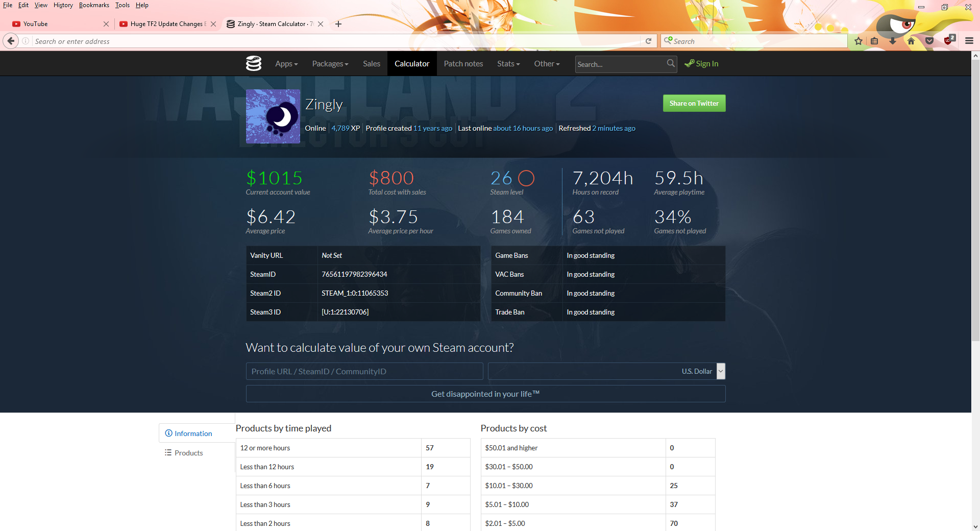Screen dimensions: 980x531
Task: Click the Information sidebar icon
Action: (168, 433)
